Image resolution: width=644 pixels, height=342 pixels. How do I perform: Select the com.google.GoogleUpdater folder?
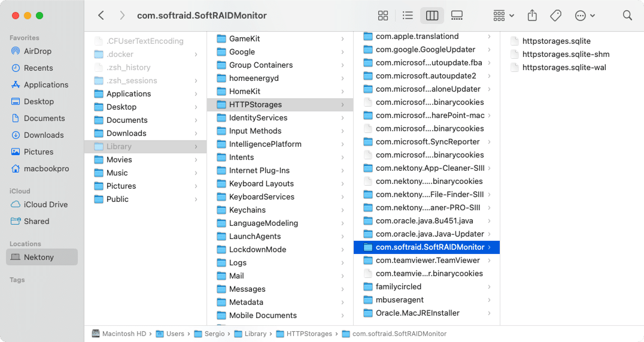point(427,50)
